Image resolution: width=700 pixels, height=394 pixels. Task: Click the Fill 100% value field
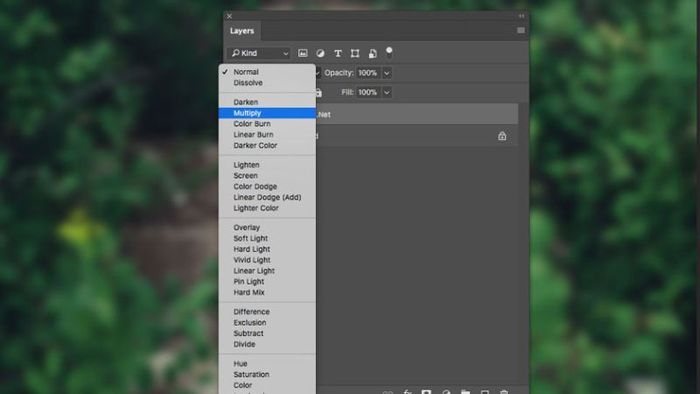click(x=368, y=92)
